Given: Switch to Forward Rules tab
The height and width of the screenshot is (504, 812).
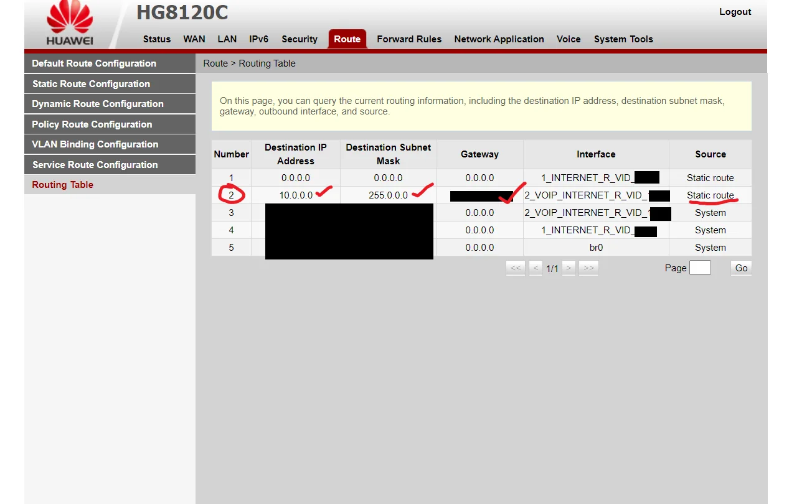Looking at the screenshot, I should (408, 39).
